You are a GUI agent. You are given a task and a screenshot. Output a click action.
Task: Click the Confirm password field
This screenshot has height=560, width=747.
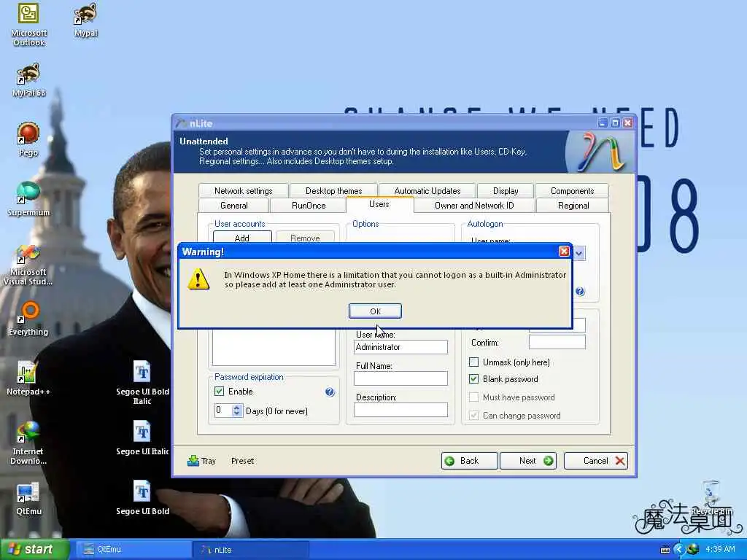[557, 342]
